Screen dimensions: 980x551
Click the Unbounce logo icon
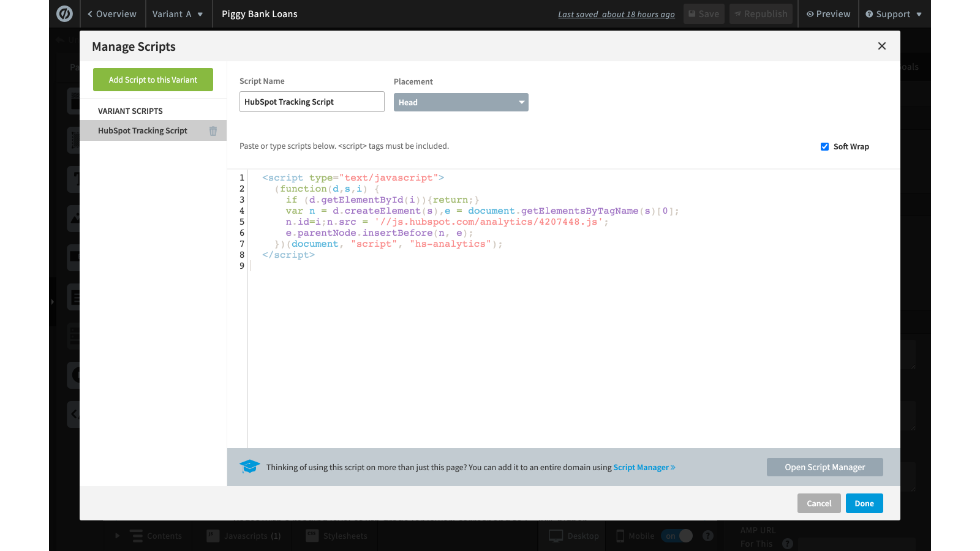(64, 13)
